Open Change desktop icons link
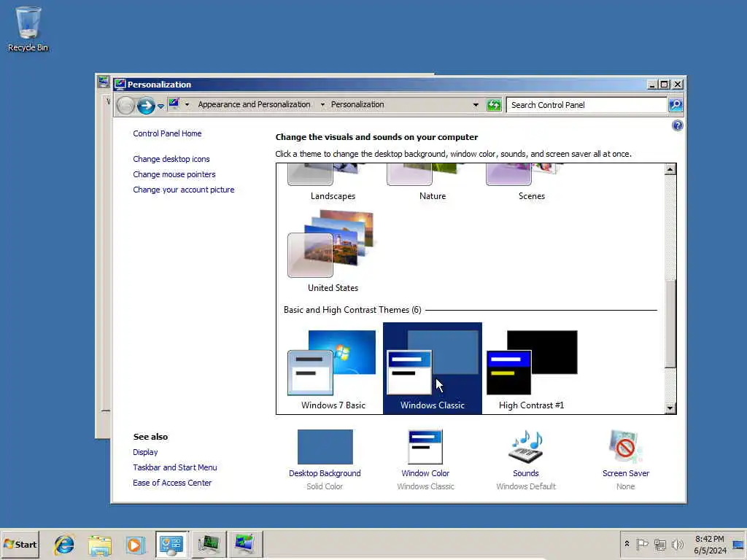This screenshot has height=560, width=747. coord(171,159)
